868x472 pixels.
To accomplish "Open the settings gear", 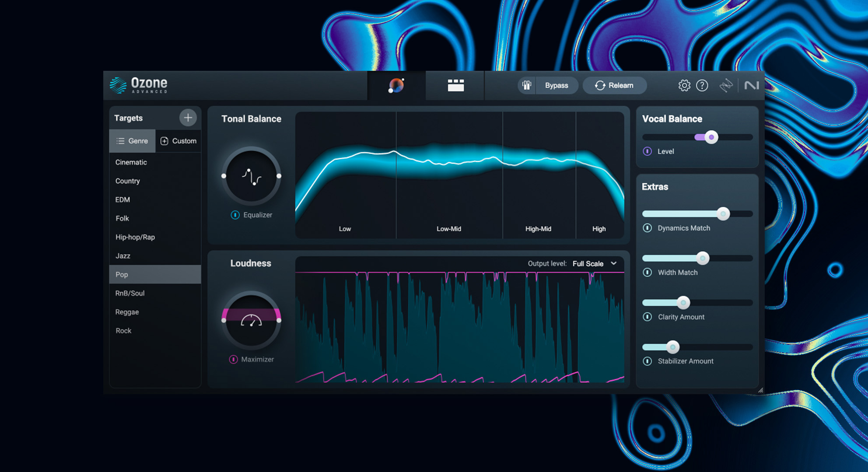I will pyautogui.click(x=684, y=86).
